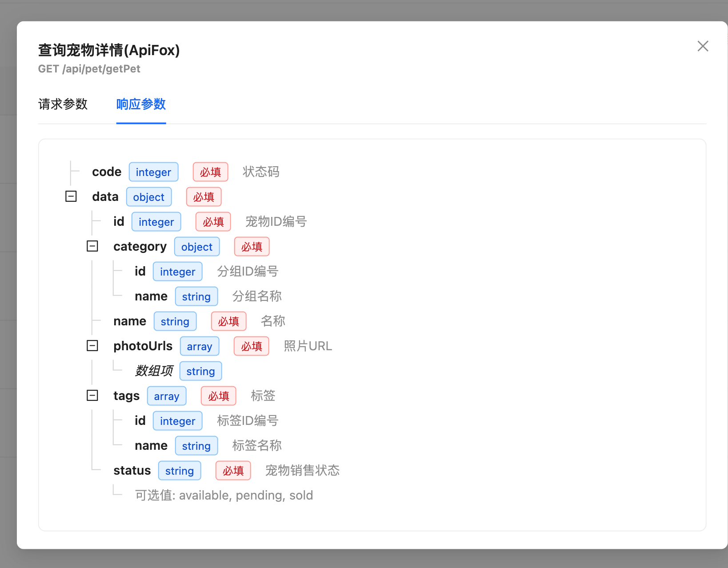Click the 必填 badge on category row
This screenshot has width=728, height=568.
252,247
